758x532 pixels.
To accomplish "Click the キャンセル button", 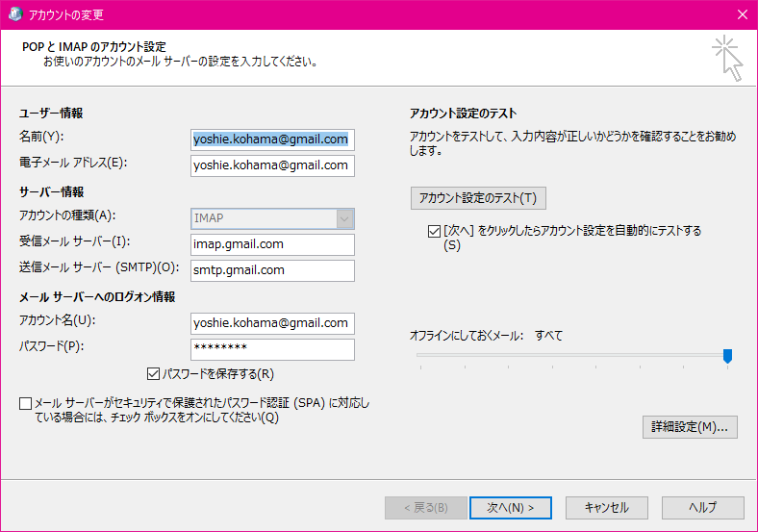I will [607, 508].
